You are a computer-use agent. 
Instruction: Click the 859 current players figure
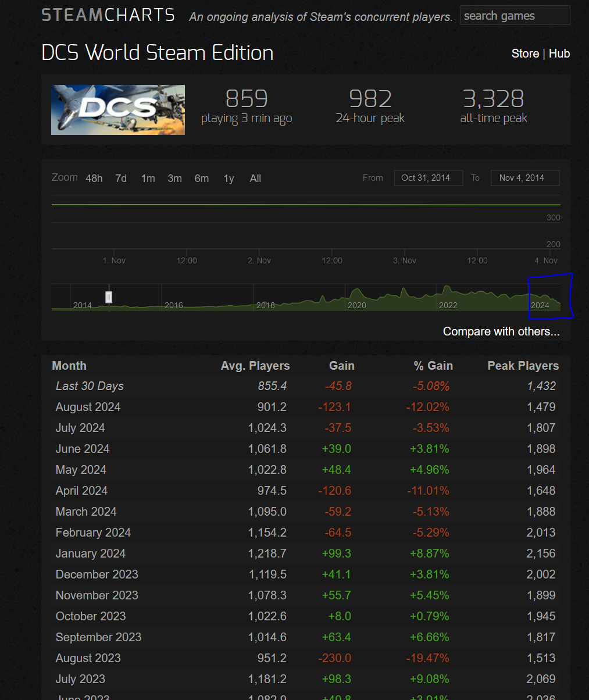pos(247,99)
